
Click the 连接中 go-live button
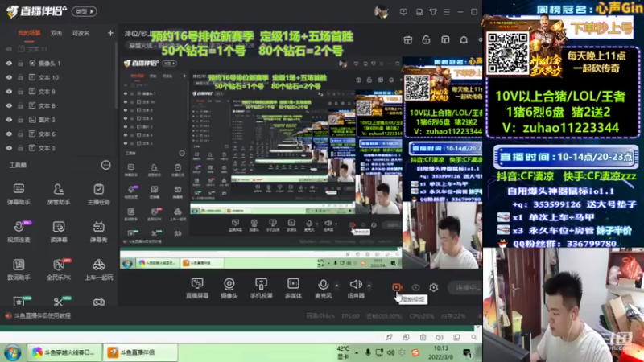click(466, 288)
